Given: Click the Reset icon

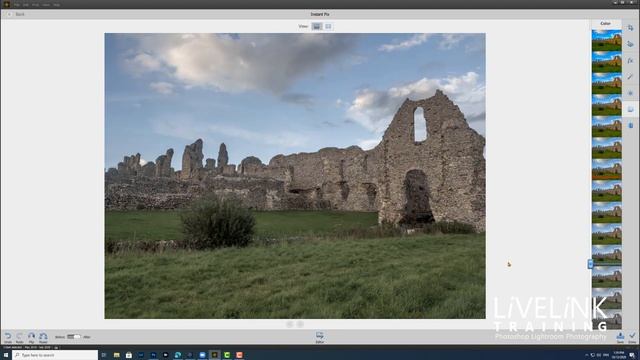Looking at the screenshot, I should click(x=43, y=337).
